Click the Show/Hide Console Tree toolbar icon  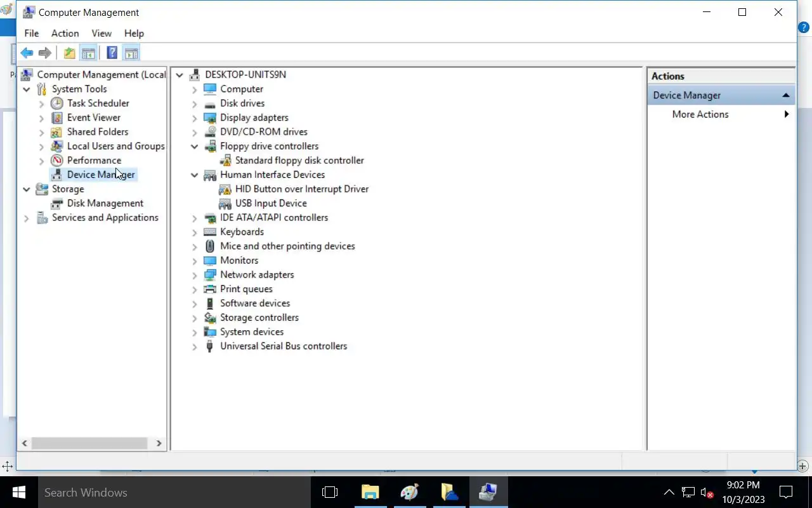click(x=88, y=53)
